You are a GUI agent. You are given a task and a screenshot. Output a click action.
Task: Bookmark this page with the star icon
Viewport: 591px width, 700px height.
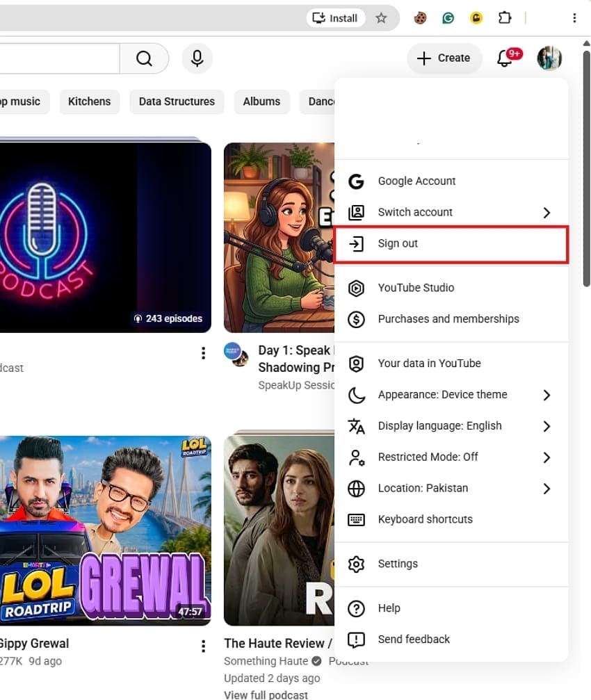point(381,18)
